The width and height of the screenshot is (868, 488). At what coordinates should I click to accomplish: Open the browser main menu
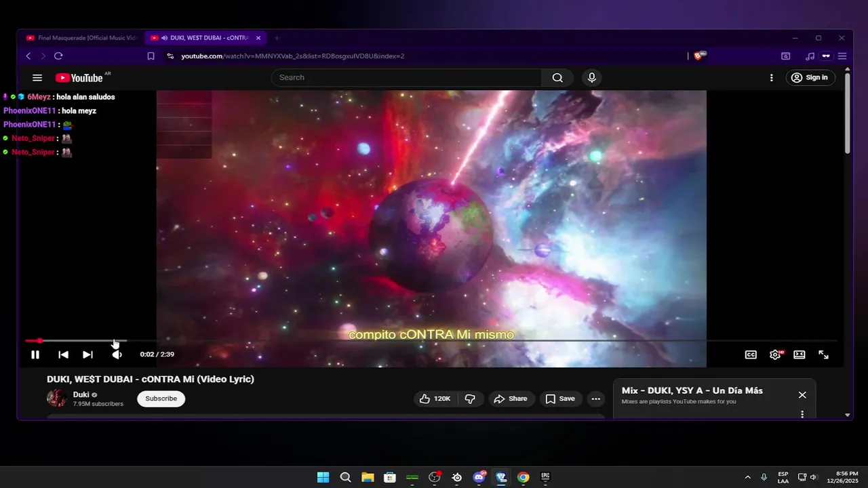842,56
